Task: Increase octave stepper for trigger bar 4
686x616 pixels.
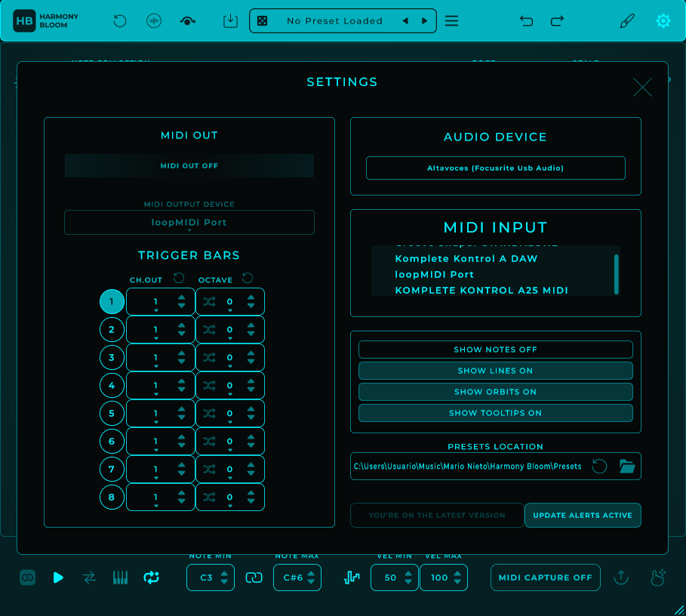Action: [x=251, y=381]
